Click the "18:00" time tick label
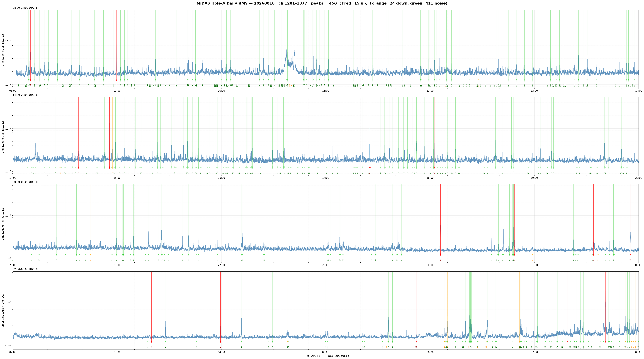This screenshot has width=644, height=359. tap(430, 178)
